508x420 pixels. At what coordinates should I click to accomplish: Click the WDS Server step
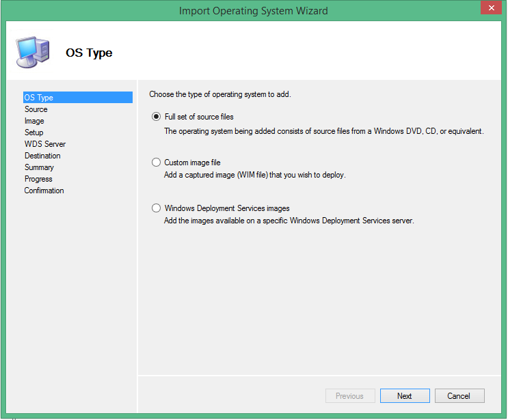coord(45,144)
